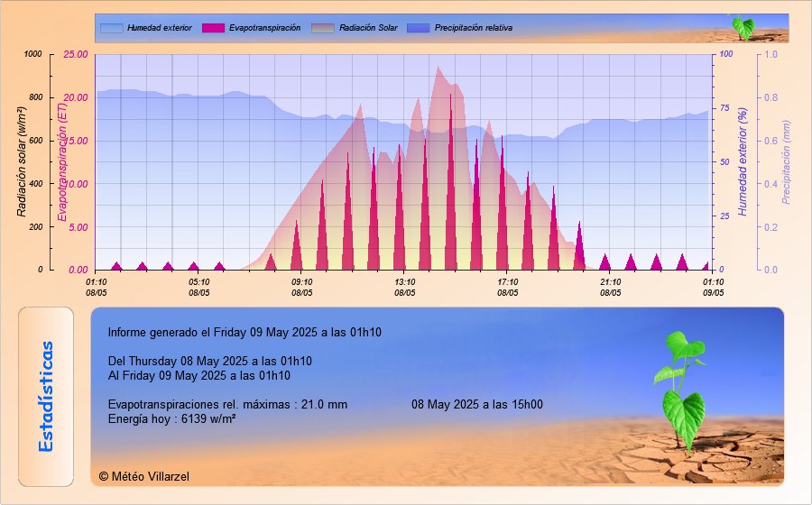Click the '21:10 08/05' x-axis label
The width and height of the screenshot is (812, 505).
pyautogui.click(x=611, y=287)
